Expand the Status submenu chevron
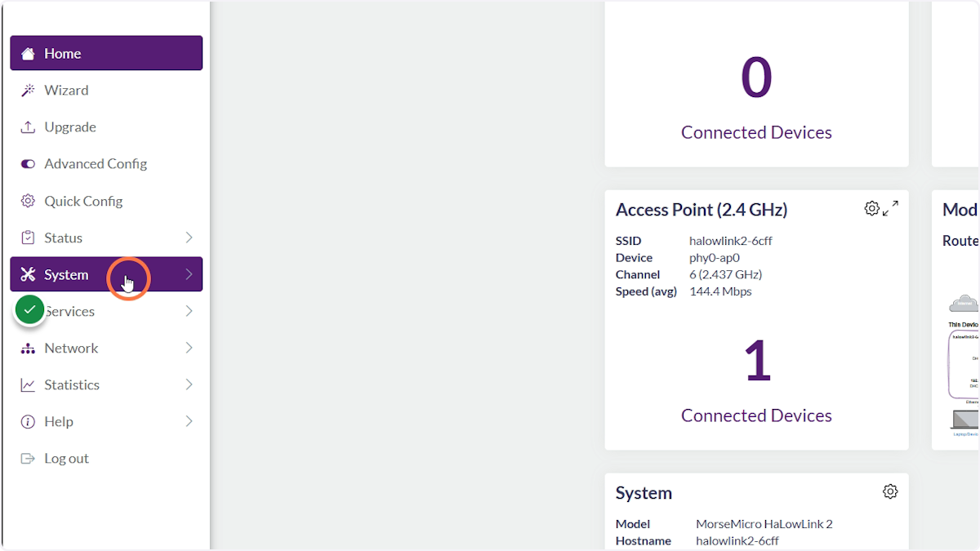This screenshot has width=980, height=551. (x=189, y=238)
